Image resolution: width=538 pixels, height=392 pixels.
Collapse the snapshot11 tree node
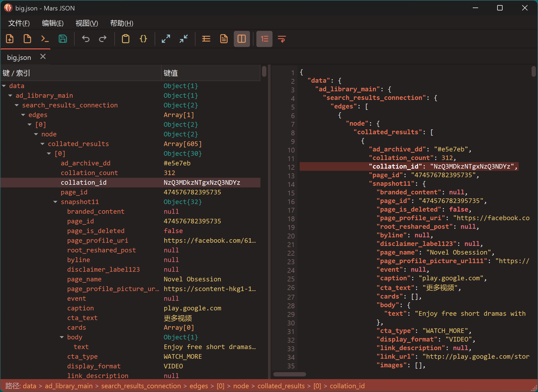coord(56,202)
